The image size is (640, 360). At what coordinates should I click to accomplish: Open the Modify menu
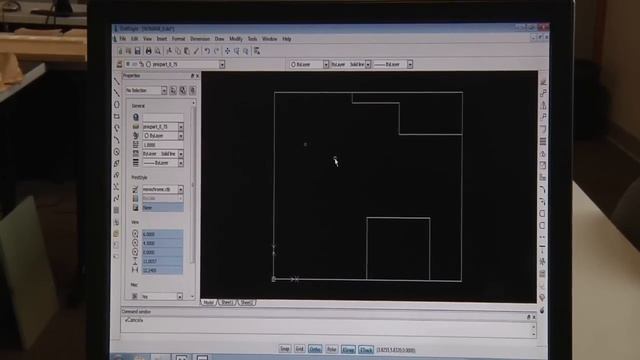pos(236,39)
